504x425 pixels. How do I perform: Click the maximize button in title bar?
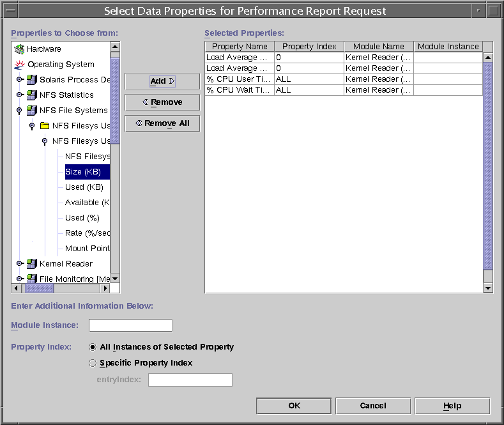(493, 11)
